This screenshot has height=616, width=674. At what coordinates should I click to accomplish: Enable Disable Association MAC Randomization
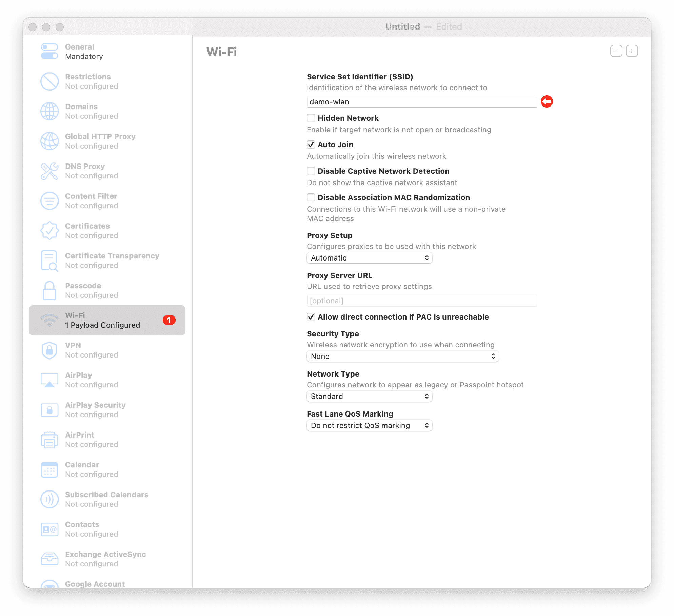click(x=311, y=197)
